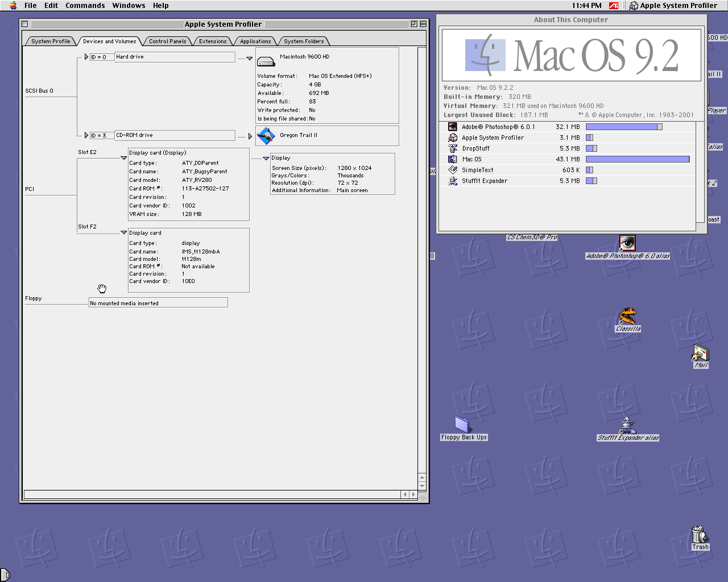Click the Mac OS 9.2 logo banner
The height and width of the screenshot is (582, 728).
tap(571, 55)
